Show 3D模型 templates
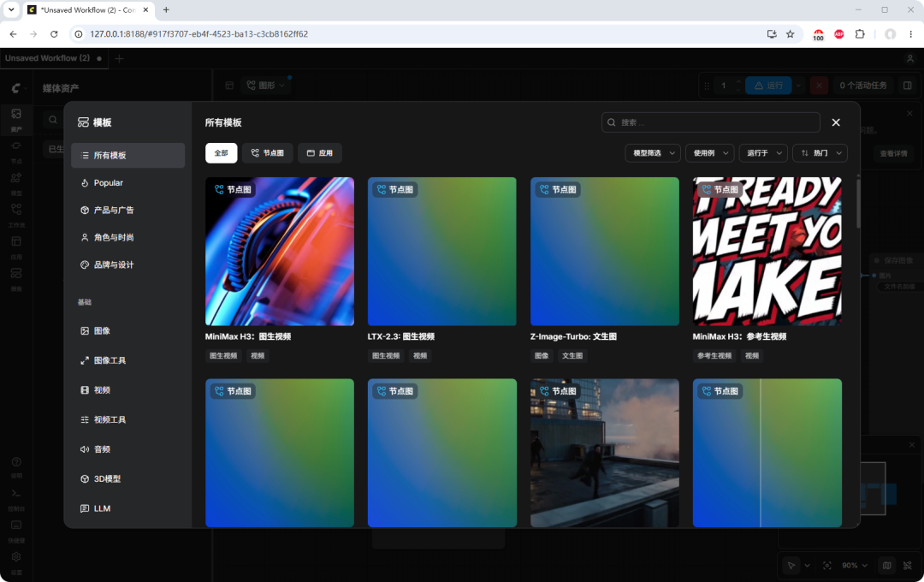Screen dimensions: 924x582 click(127, 478)
